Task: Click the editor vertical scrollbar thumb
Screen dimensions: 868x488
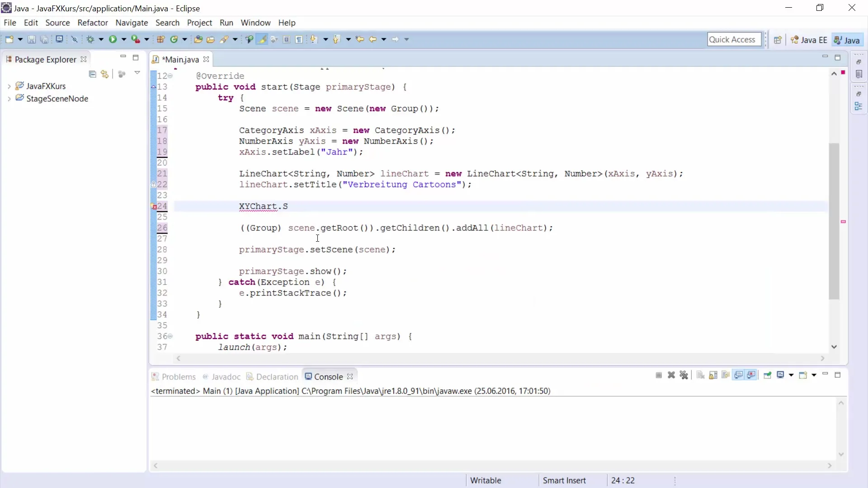Action: point(834,221)
